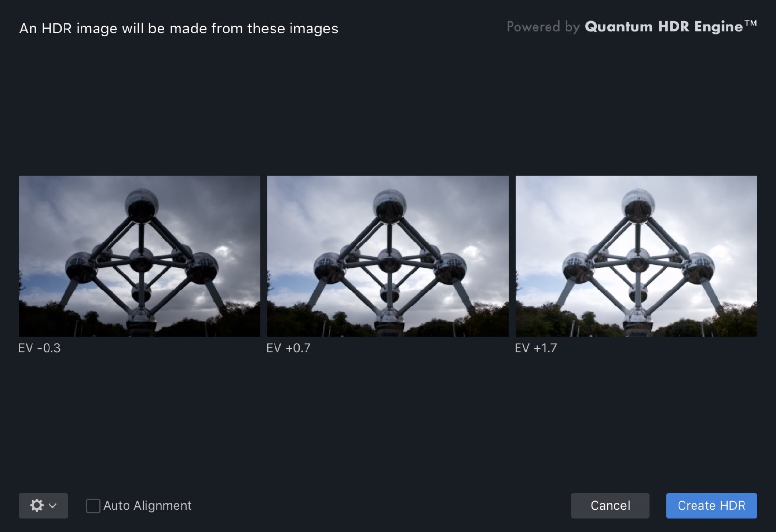Enable the Auto Alignment checkbox
Image resolution: width=776 pixels, height=532 pixels.
pyautogui.click(x=93, y=506)
